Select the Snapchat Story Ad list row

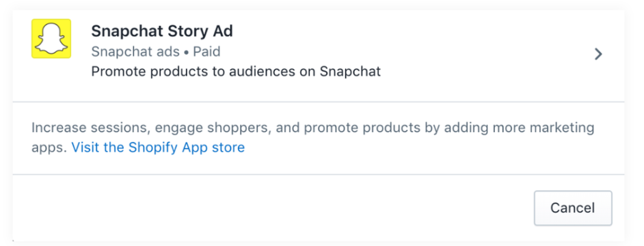[319, 55]
